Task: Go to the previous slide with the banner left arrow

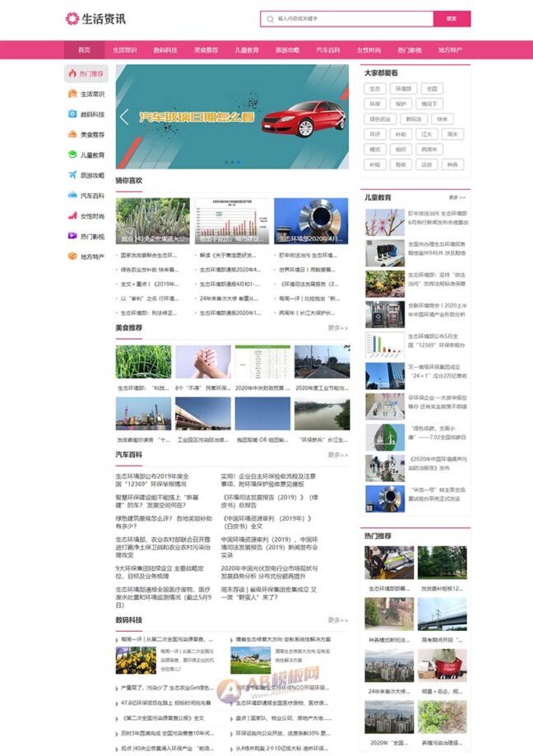Action: pos(124,117)
